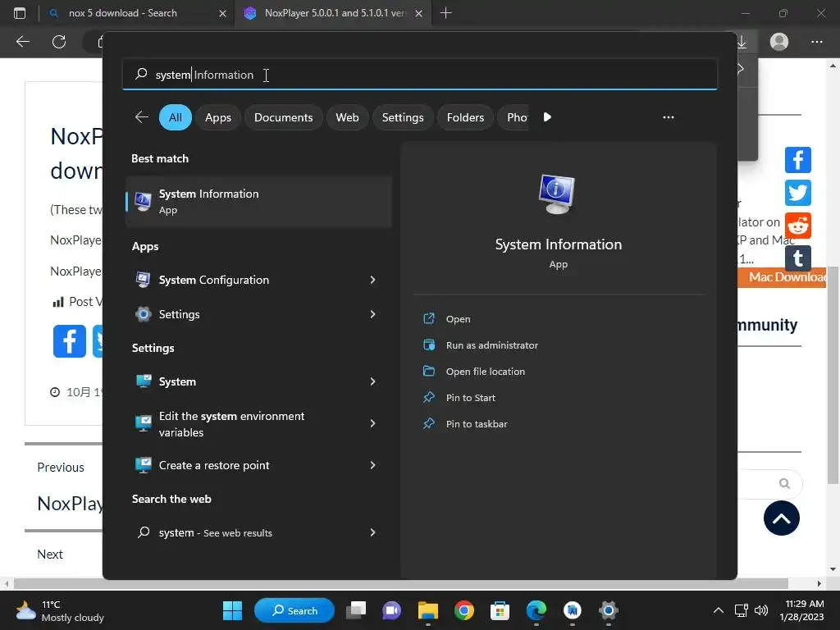Launch Google Chrome from the taskbar

tap(464, 610)
